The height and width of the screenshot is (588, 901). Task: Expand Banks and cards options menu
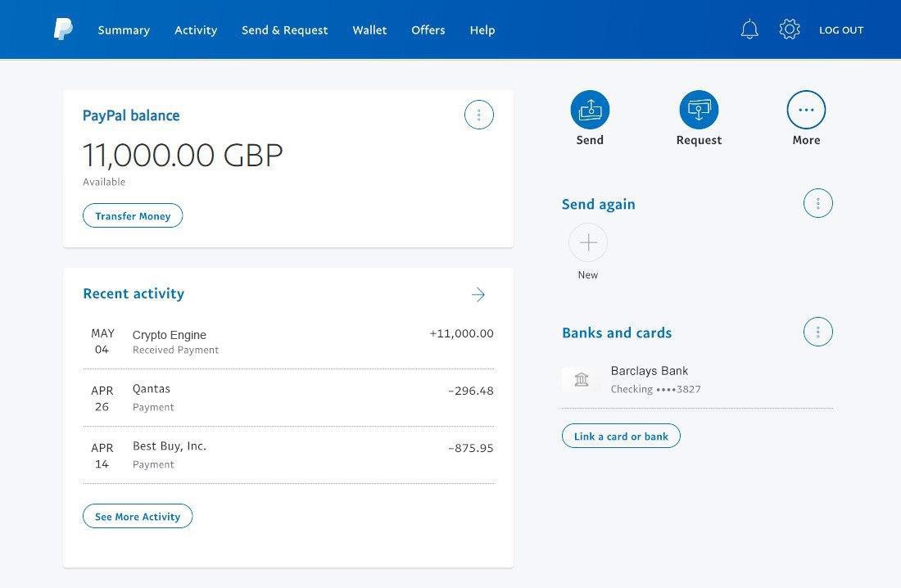coord(818,332)
